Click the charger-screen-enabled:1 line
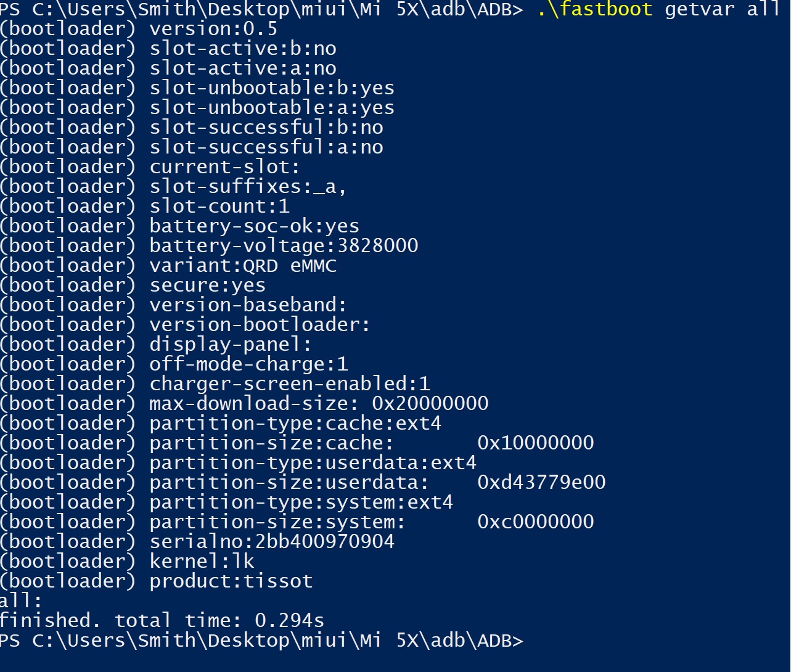 [215, 383]
